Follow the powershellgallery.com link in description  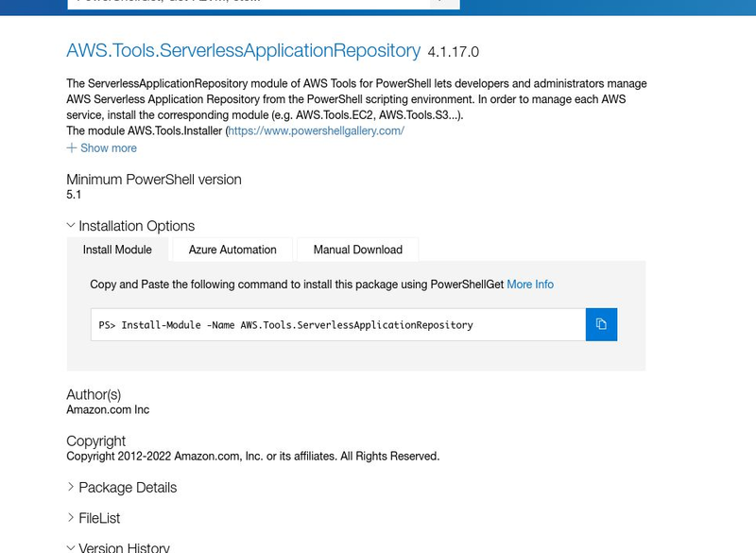pyautogui.click(x=316, y=130)
